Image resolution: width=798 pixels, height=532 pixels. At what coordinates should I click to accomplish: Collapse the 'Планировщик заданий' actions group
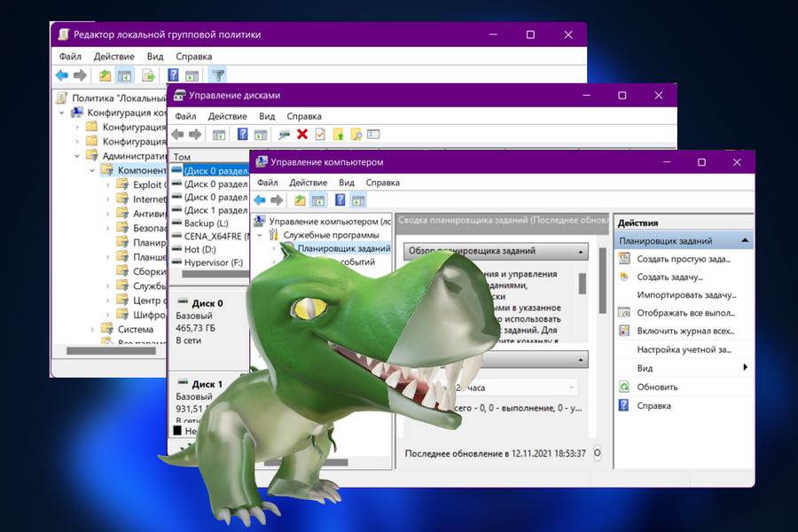[745, 240]
